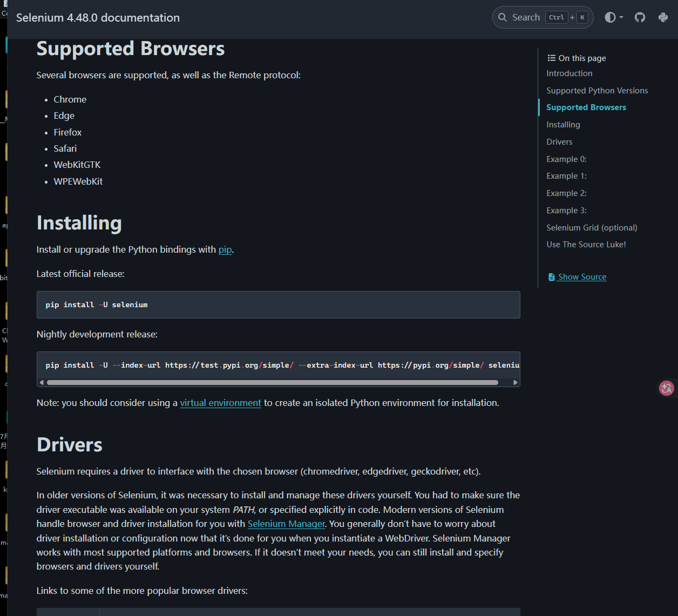Click the translate floating icon
The image size is (678, 616).
click(x=667, y=388)
